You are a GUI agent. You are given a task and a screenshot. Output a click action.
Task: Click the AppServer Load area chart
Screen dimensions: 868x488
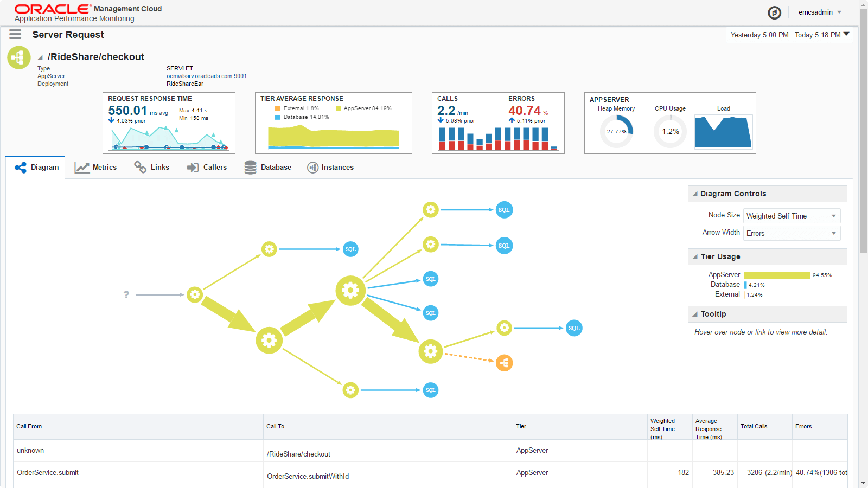[x=724, y=132]
